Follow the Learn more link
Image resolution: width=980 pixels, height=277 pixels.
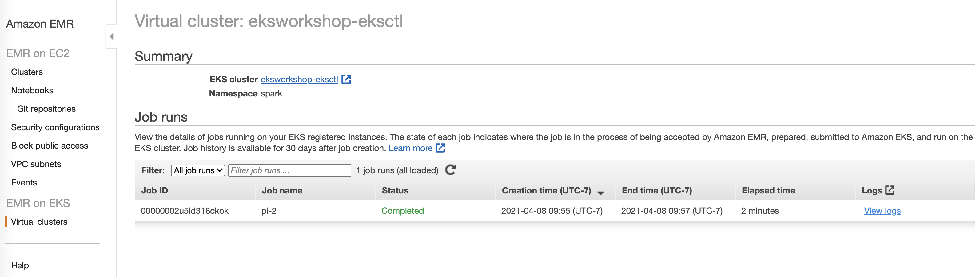tap(410, 148)
